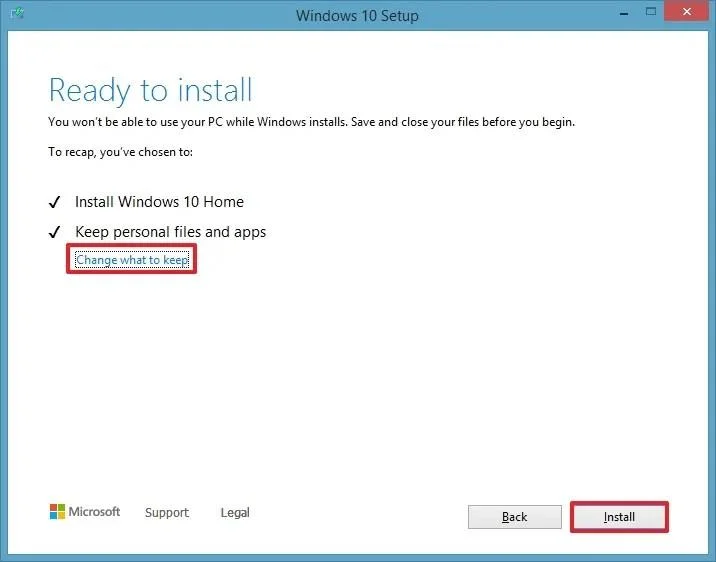The width and height of the screenshot is (716, 562).
Task: Click the Install button
Action: (619, 517)
